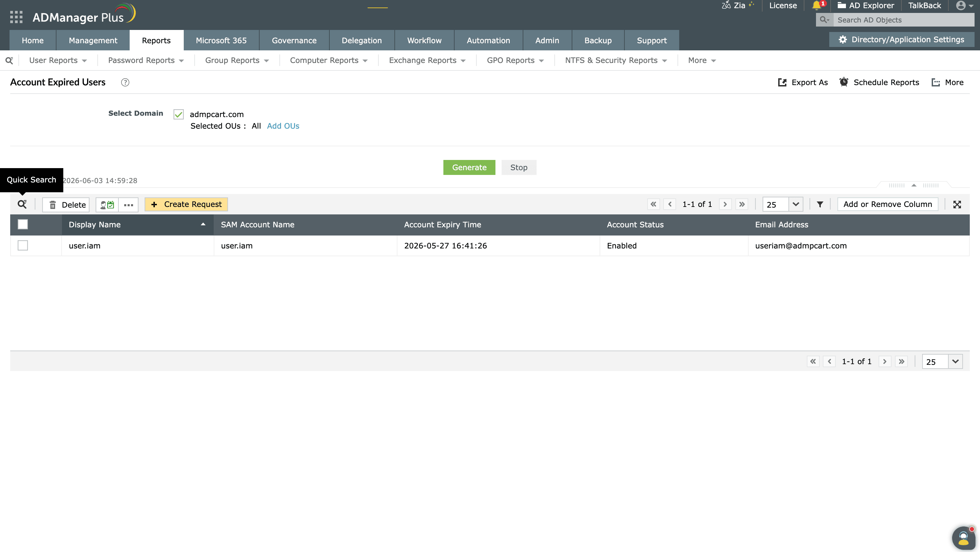The height and width of the screenshot is (552, 980).
Task: Switch to the Home tab
Action: [x=33, y=40]
